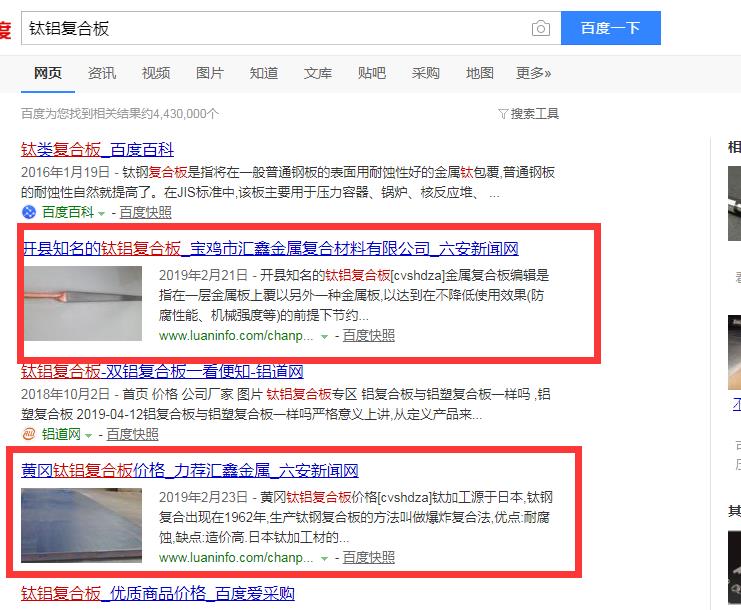Click the blue metal plate thumbnail in 黄冈 result
The image size is (741, 610).
(81, 525)
